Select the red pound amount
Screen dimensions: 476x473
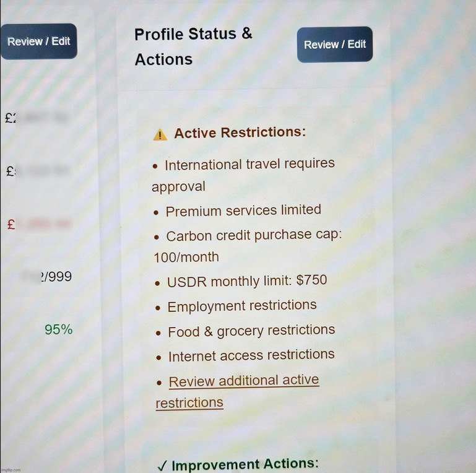click(x=39, y=225)
